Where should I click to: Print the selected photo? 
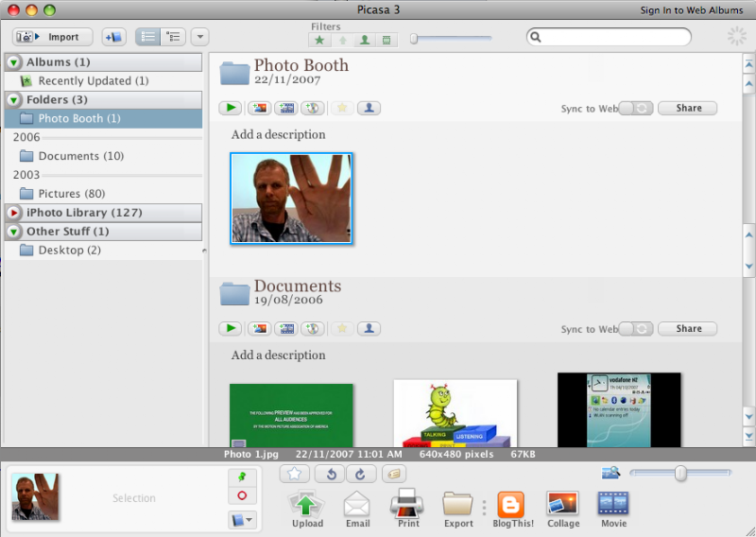[408, 509]
